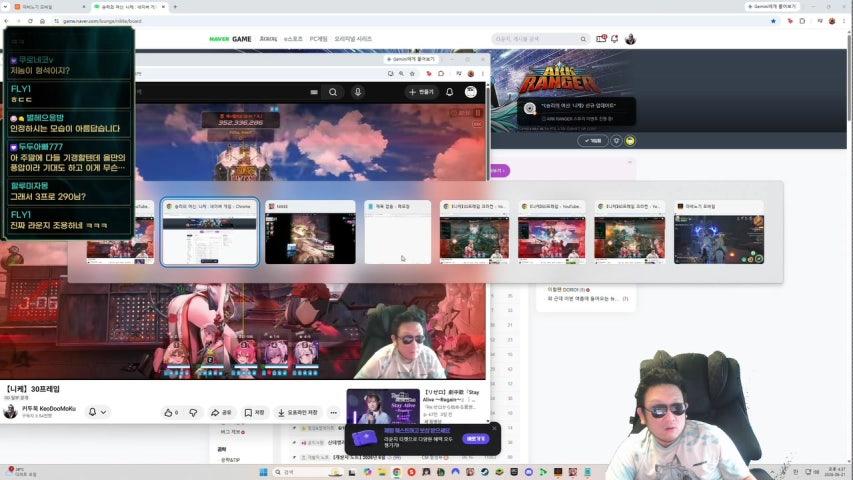853x480 pixels.
Task: Click the Gemini button in main Chrome titlebar
Action: [772, 7]
